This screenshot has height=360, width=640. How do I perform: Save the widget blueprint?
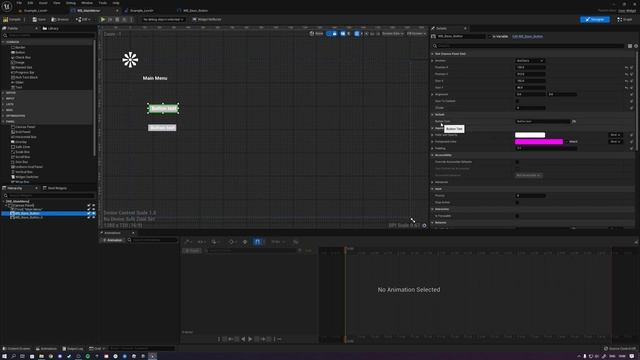pyautogui.click(x=39, y=19)
